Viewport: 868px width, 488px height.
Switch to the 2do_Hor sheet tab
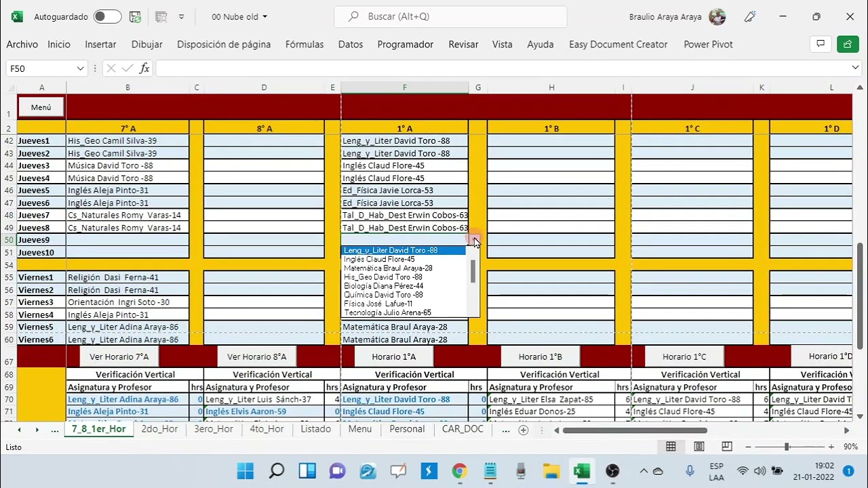tap(159, 429)
